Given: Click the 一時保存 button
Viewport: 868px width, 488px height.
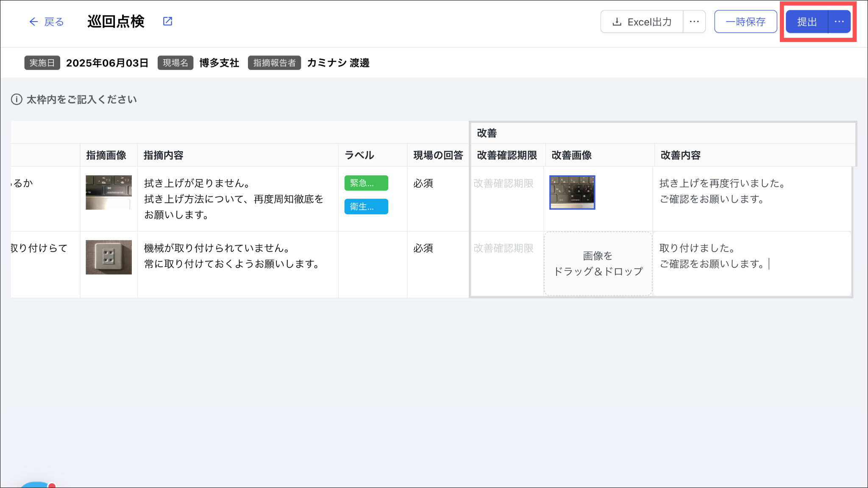Looking at the screenshot, I should tap(746, 22).
